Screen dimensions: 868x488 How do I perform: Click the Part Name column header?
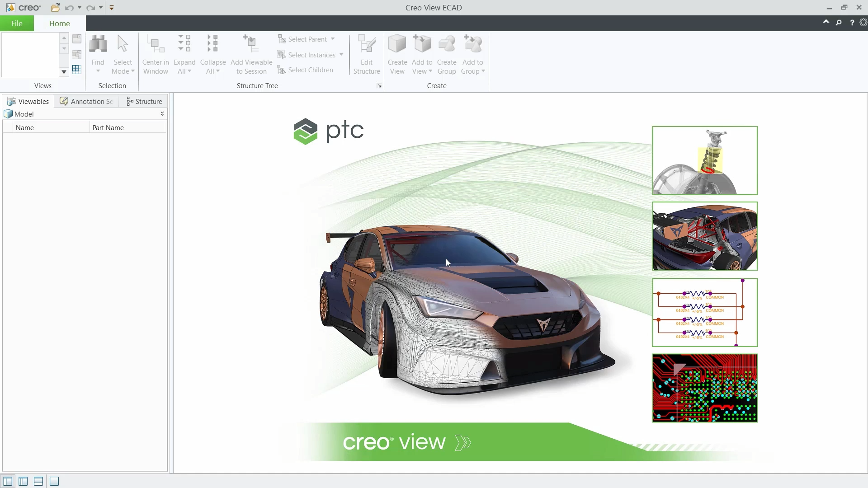[x=128, y=127]
